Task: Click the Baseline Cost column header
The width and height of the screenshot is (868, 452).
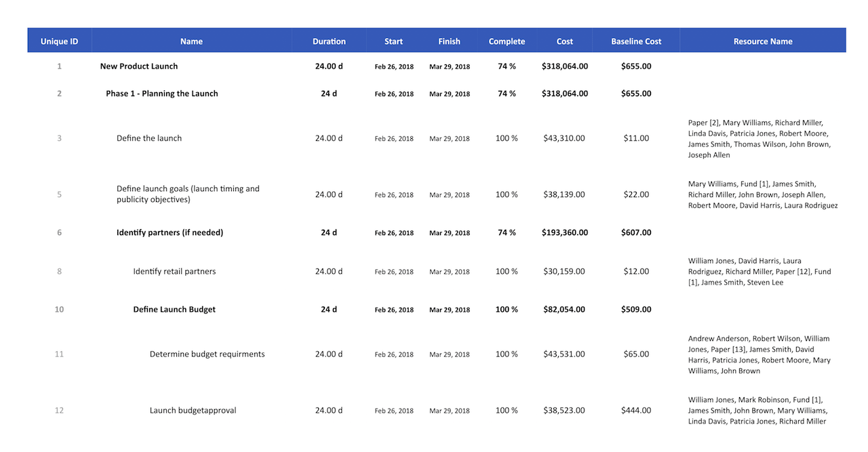Action: 636,41
